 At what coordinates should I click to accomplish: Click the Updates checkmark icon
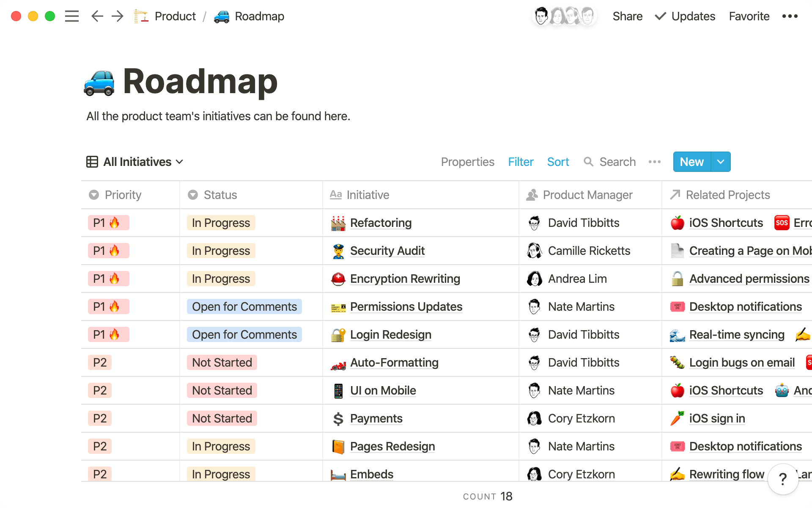(659, 16)
